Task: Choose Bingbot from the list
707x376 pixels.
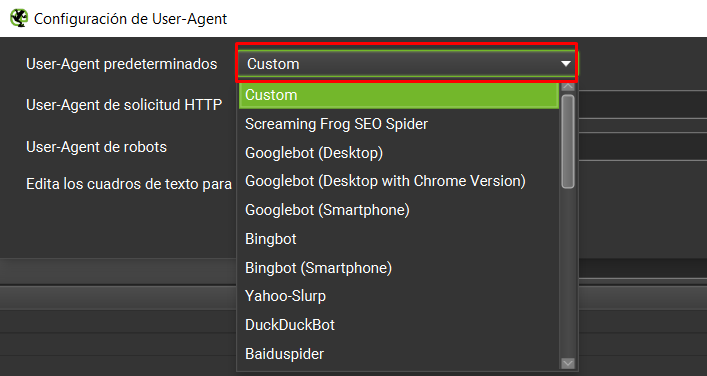Action: point(399,239)
